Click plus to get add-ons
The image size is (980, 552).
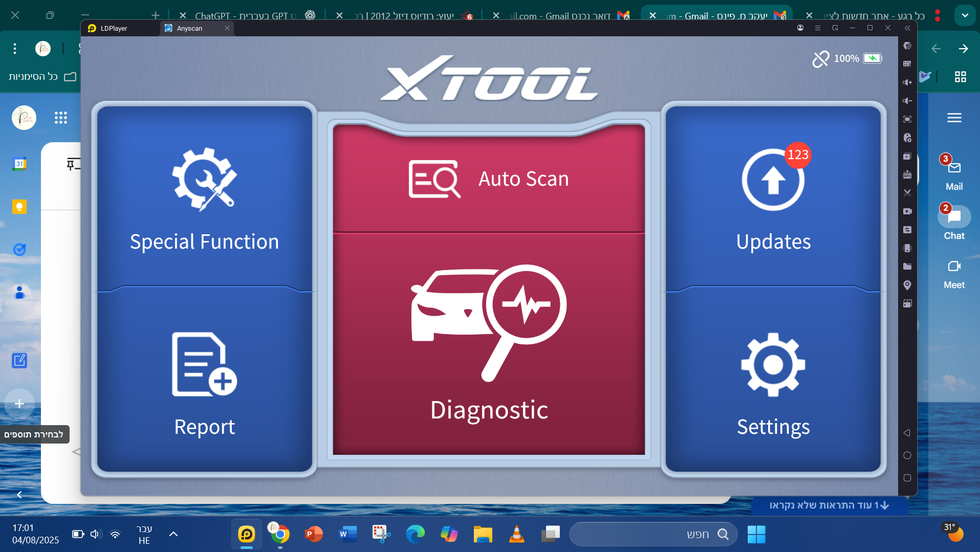tap(19, 404)
